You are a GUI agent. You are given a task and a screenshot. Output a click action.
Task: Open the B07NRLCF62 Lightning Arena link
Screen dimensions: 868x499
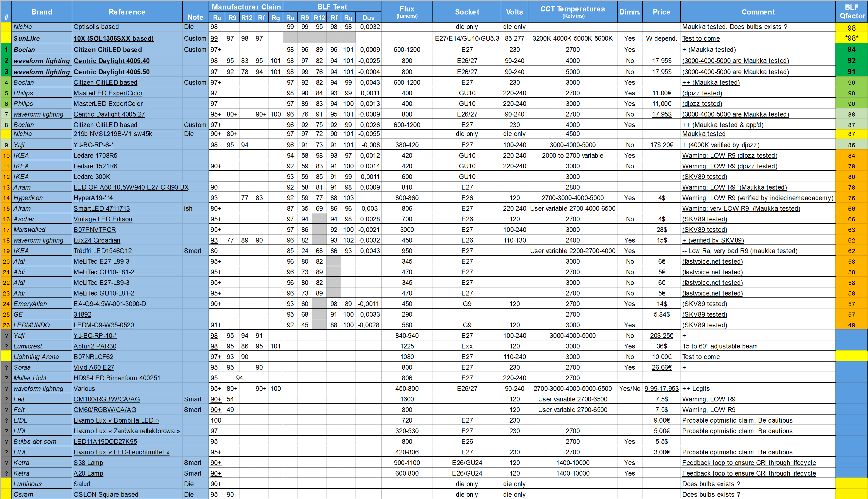(x=93, y=357)
